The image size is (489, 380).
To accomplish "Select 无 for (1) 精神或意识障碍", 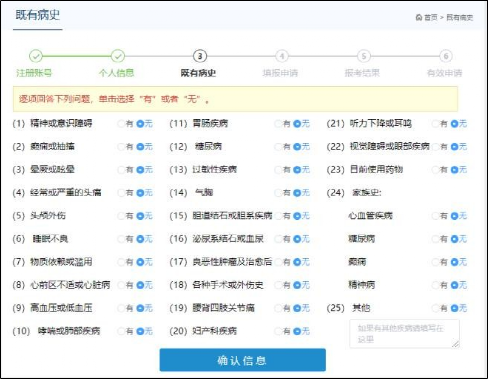I will [x=140, y=124].
